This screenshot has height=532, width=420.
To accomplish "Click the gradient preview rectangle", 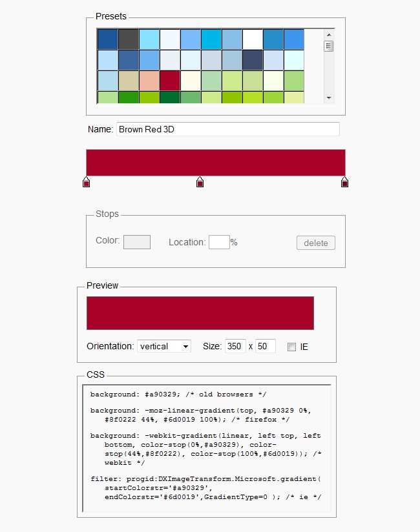I will coord(200,313).
